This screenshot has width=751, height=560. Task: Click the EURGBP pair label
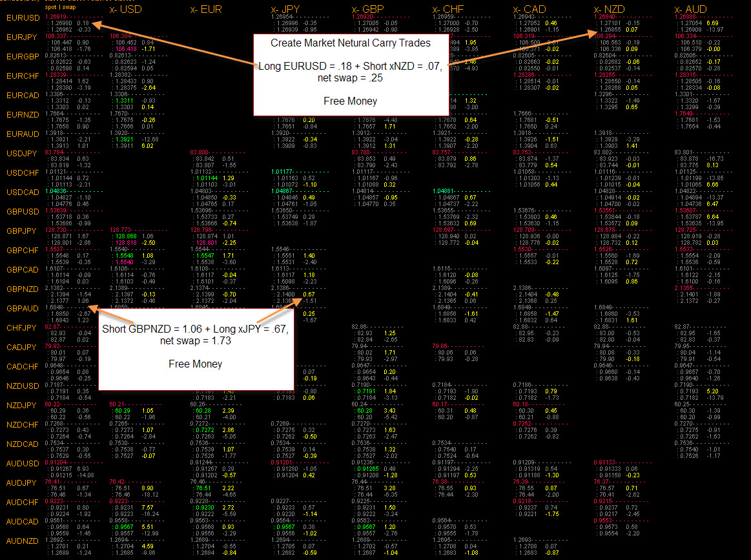[23, 57]
